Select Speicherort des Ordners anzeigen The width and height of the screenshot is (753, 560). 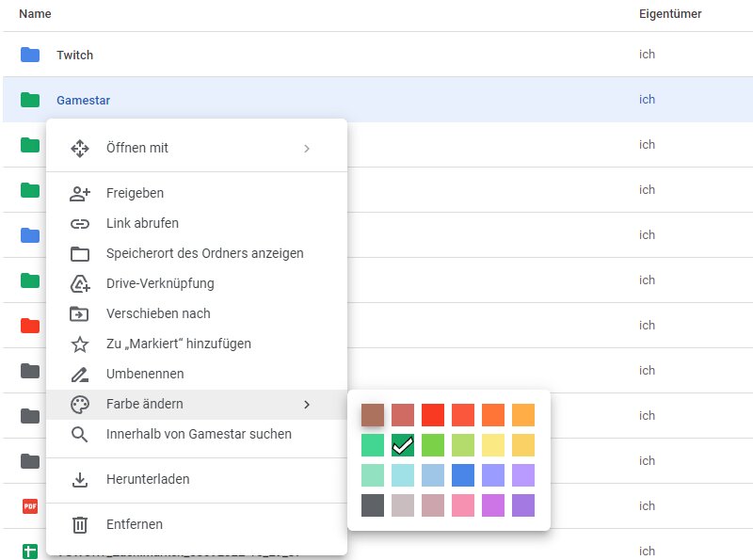tap(204, 253)
